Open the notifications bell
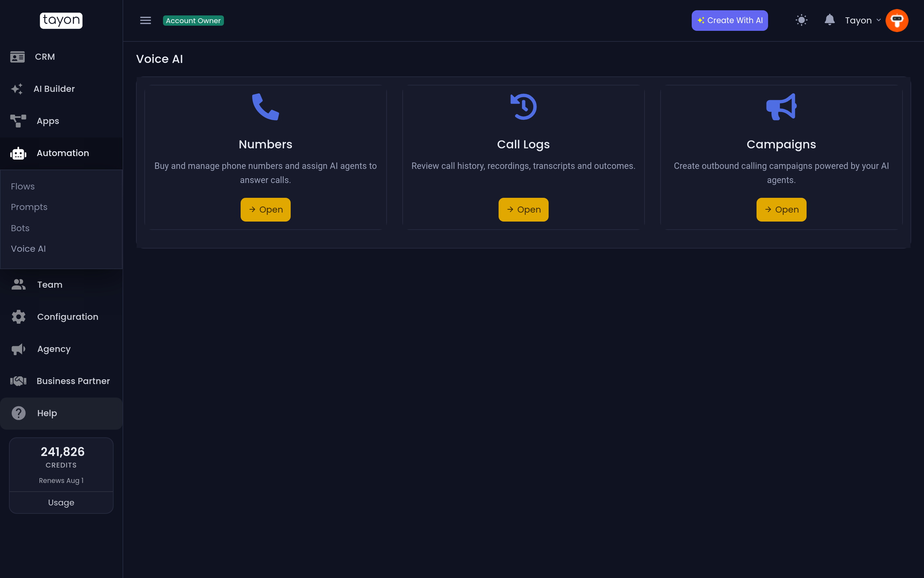 coord(829,20)
